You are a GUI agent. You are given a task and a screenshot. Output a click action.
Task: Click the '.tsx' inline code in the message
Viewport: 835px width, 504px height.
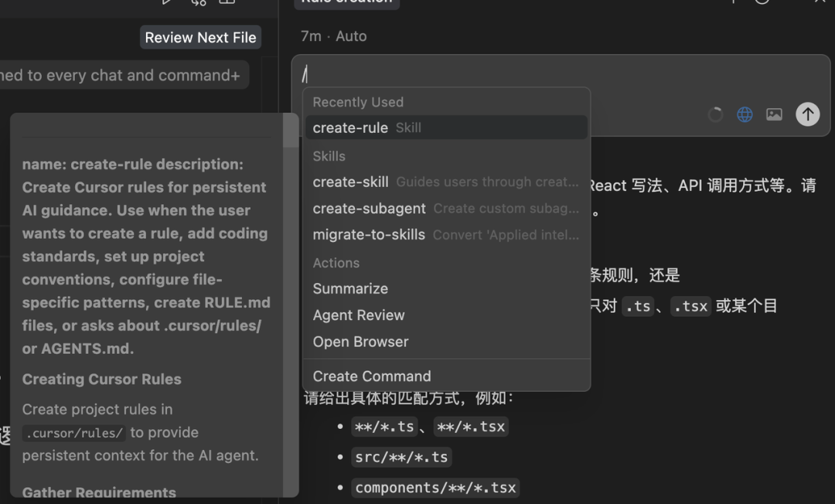(690, 306)
